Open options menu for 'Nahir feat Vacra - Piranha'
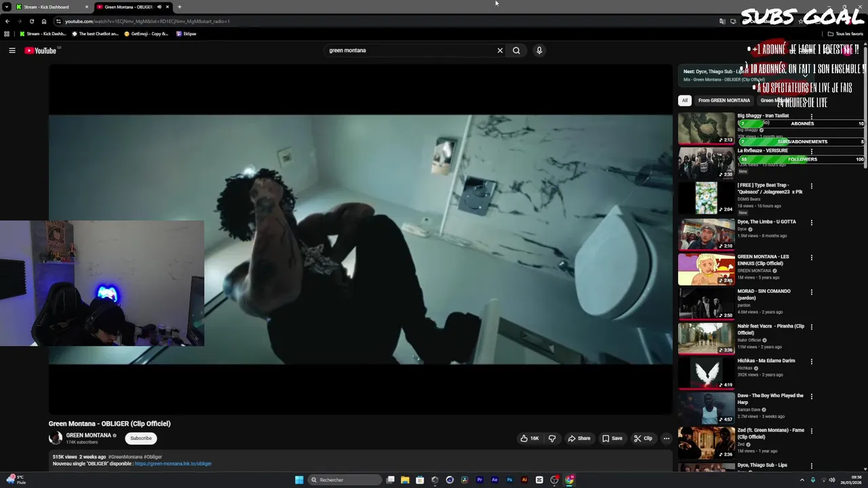The height and width of the screenshot is (488, 868). [x=811, y=327]
